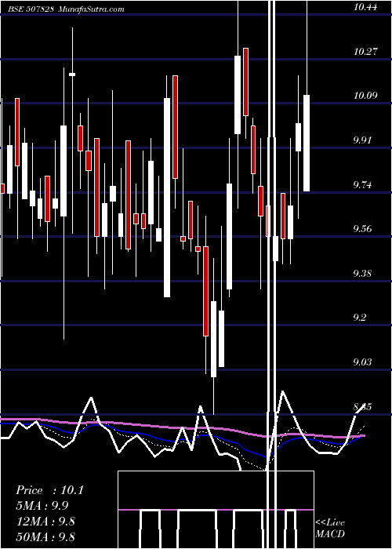The image size is (392, 549).
Task: Click the 12MA : 9.8 readout
Action: tap(45, 522)
